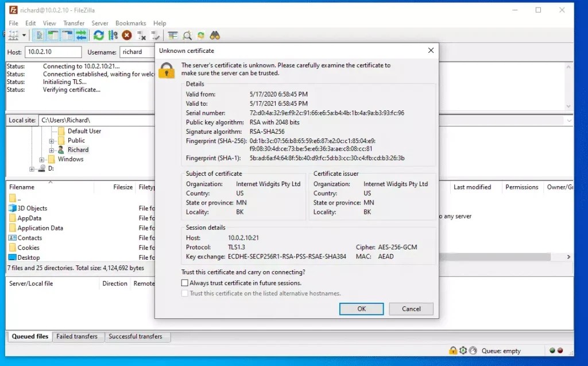This screenshot has height=366, width=588.
Task: Click the FileZilla logo in title bar
Action: [13, 10]
